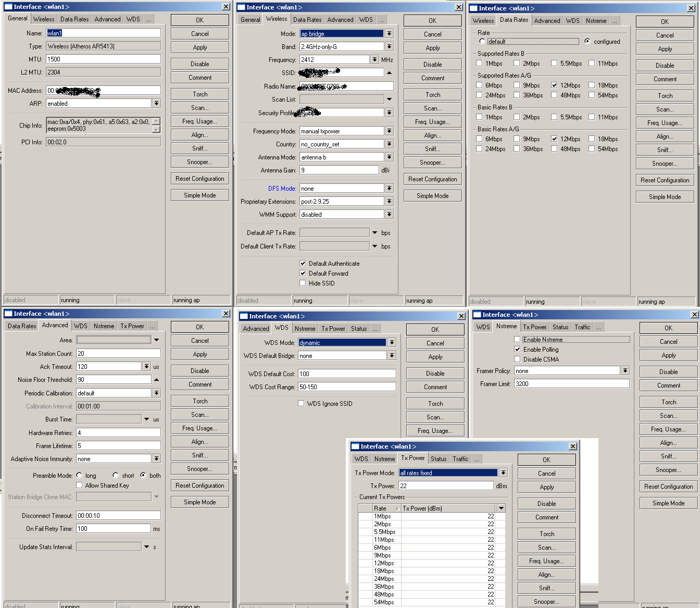Open the Mode dropdown showing 'ap bridge'
700x608 pixels.
coord(389,33)
